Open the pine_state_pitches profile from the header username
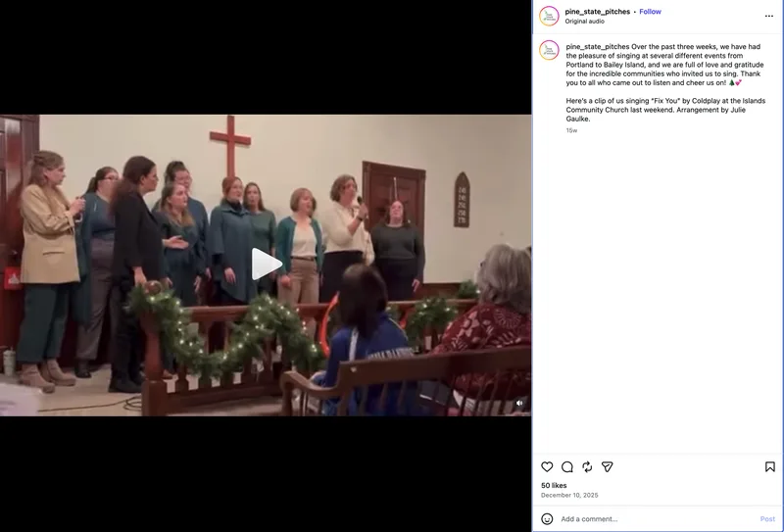Image resolution: width=784 pixels, height=532 pixels. [x=598, y=12]
